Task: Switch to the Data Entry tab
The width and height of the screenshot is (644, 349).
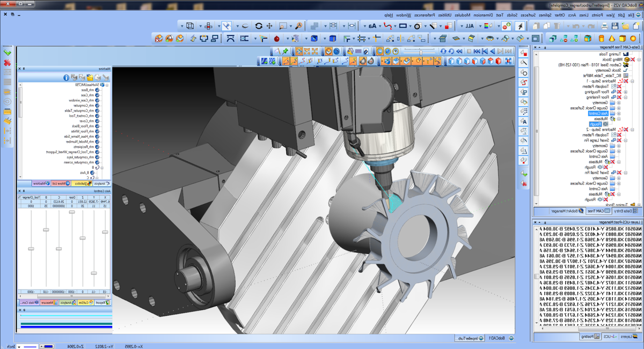Action: click(625, 211)
